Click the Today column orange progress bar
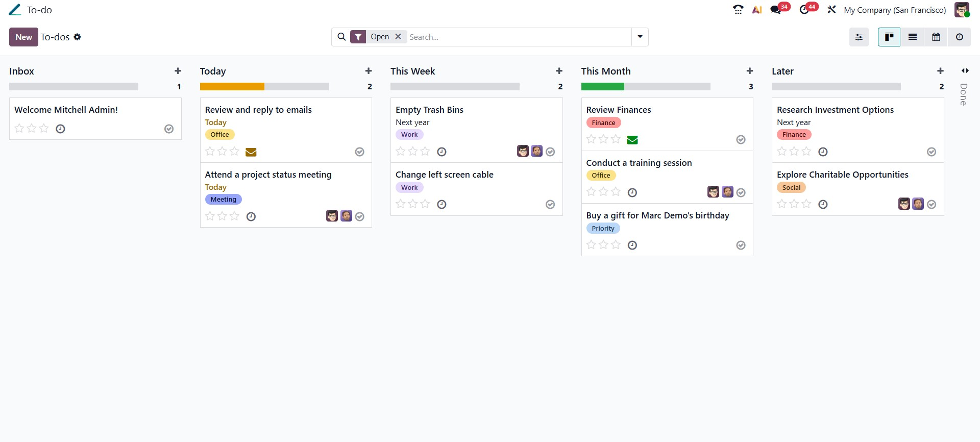 point(232,87)
